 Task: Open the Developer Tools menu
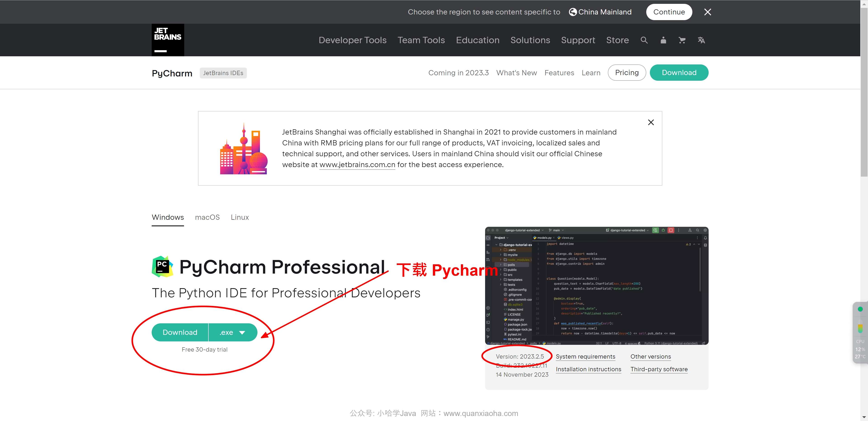[x=352, y=40]
